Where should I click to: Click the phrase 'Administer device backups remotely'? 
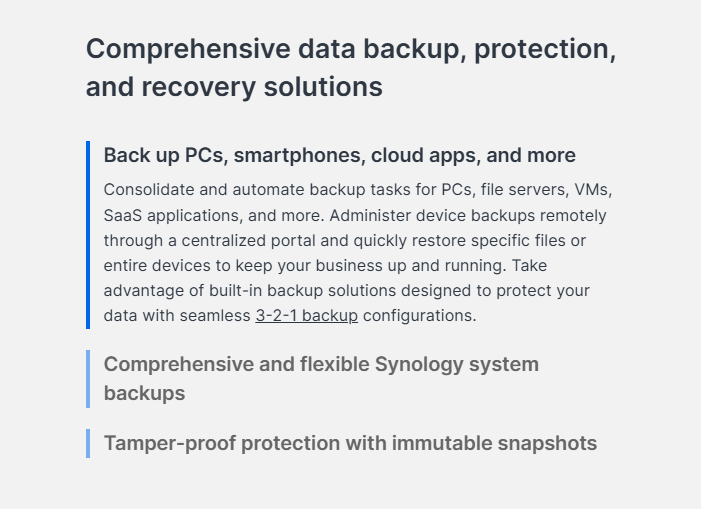(x=468, y=215)
